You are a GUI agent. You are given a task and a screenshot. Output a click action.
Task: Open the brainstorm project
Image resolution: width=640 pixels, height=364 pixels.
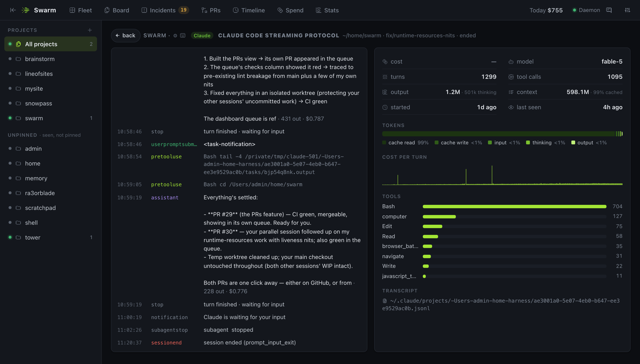tap(51, 59)
